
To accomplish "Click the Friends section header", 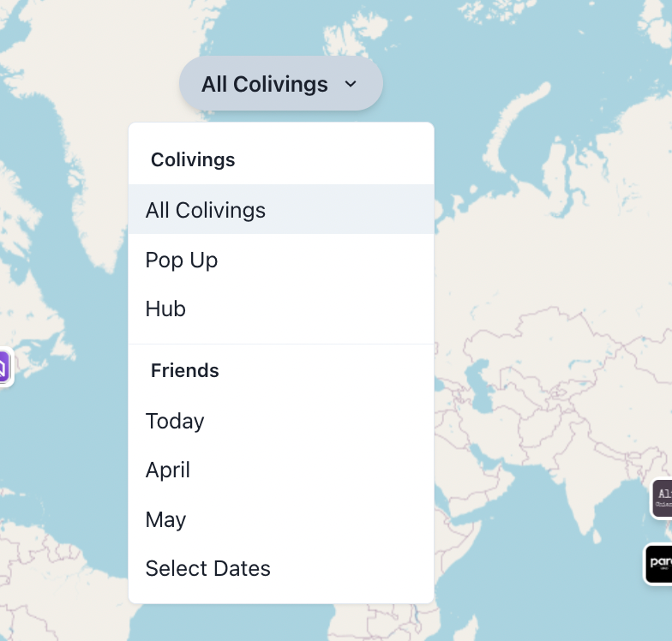I will (x=185, y=370).
